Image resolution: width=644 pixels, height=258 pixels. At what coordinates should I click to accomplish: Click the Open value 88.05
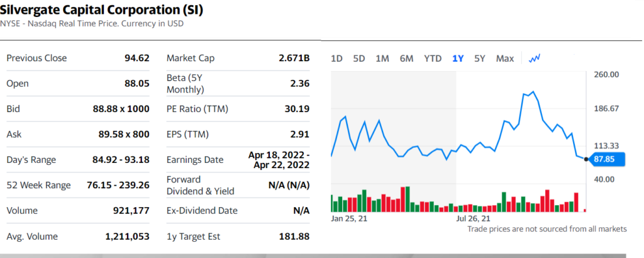pos(136,84)
